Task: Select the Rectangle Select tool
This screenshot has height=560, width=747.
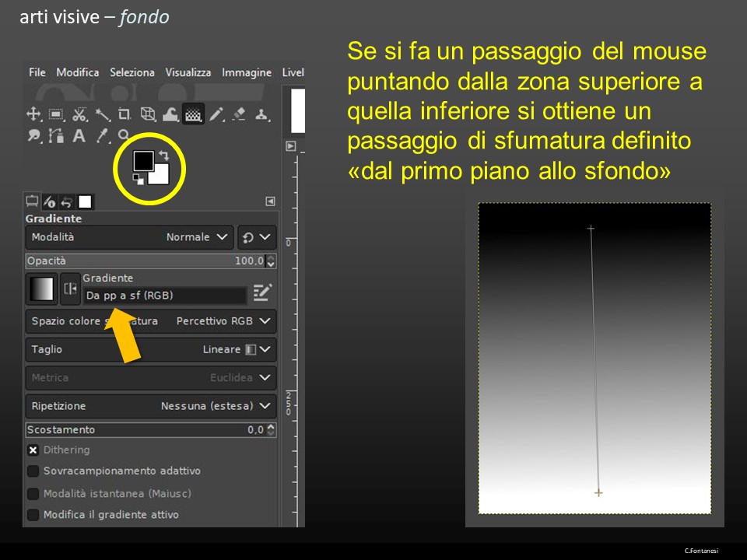Action: click(x=56, y=114)
